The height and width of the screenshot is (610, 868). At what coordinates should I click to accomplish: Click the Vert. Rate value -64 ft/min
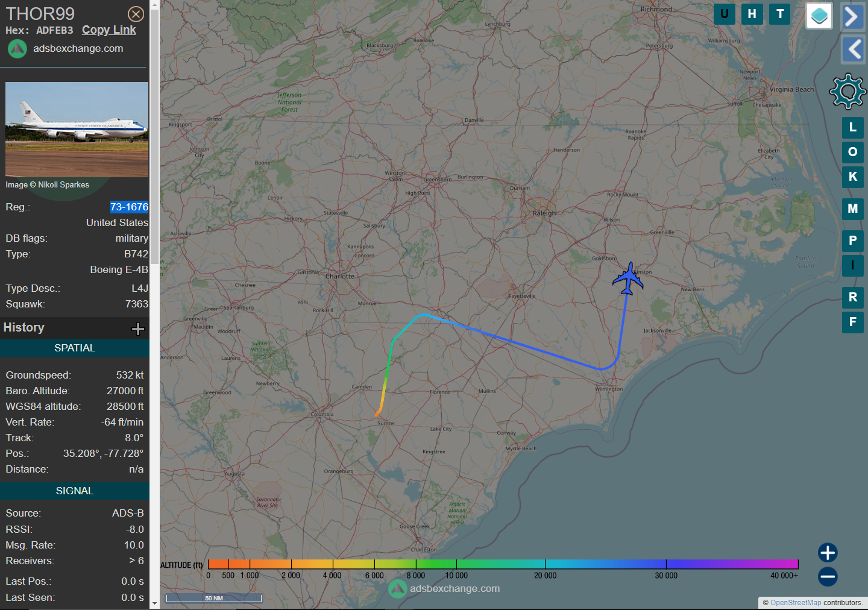122,422
